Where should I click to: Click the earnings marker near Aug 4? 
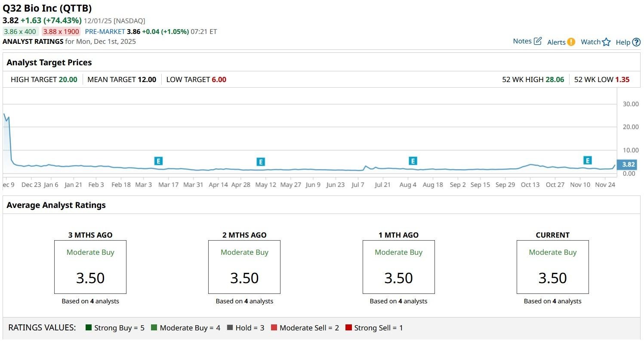[413, 161]
